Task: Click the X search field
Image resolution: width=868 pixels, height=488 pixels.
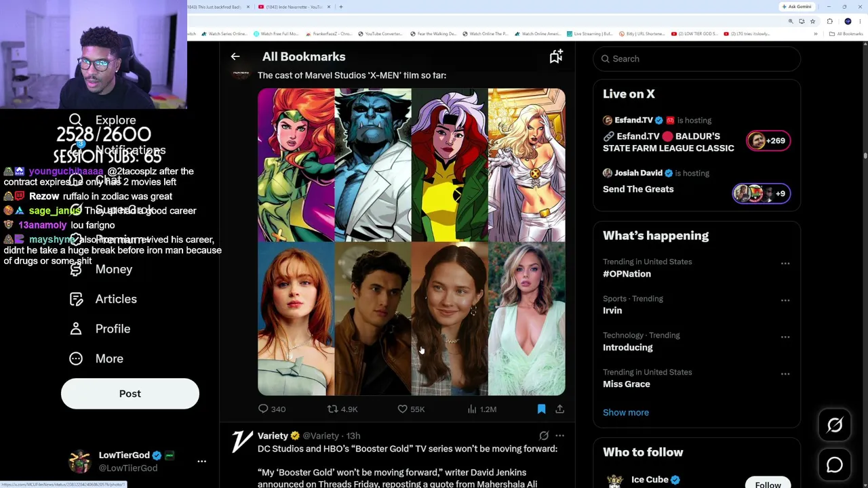Action: [x=696, y=59]
